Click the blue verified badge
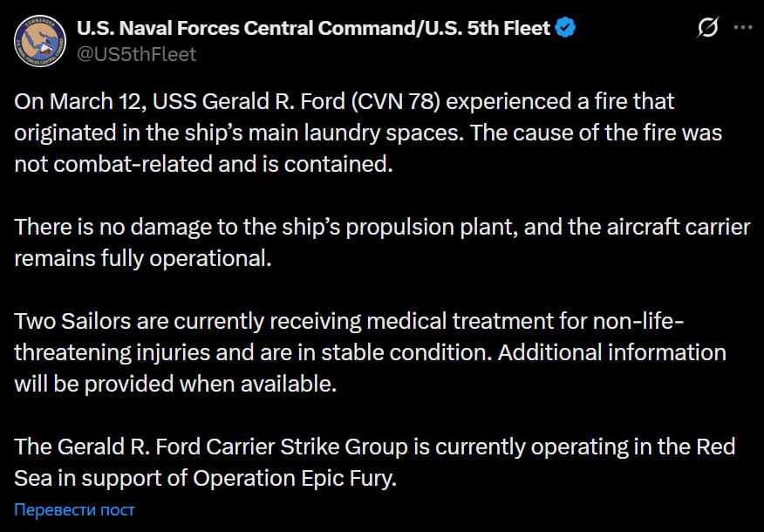The height and width of the screenshot is (532, 764). (565, 28)
